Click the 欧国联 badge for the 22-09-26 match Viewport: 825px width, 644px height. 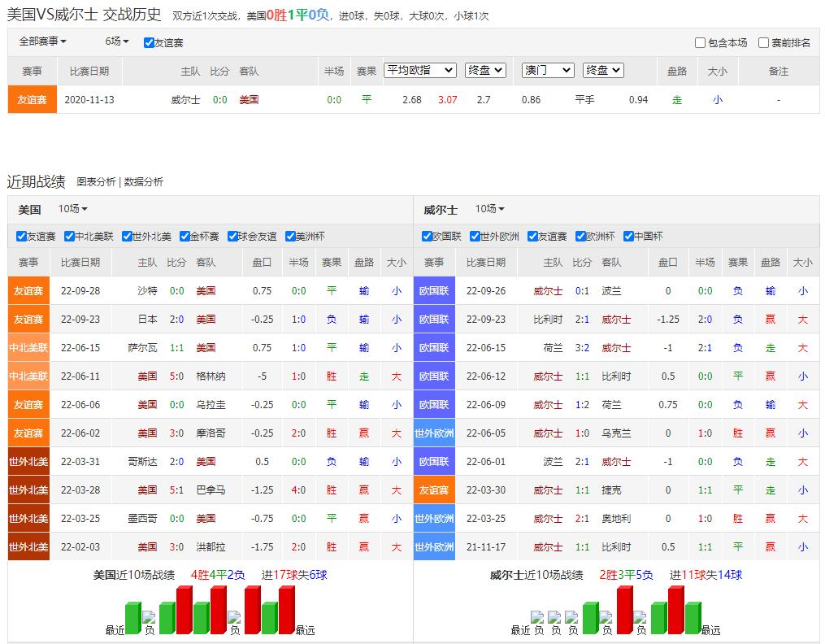[434, 290]
